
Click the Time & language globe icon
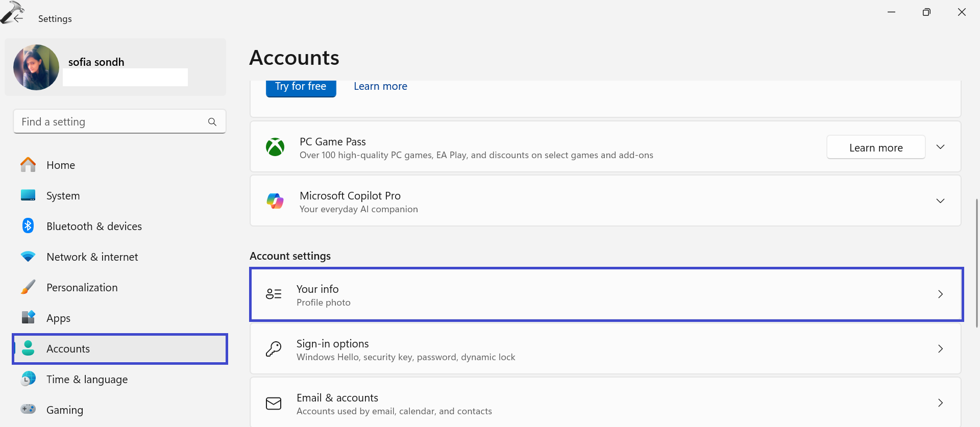28,379
